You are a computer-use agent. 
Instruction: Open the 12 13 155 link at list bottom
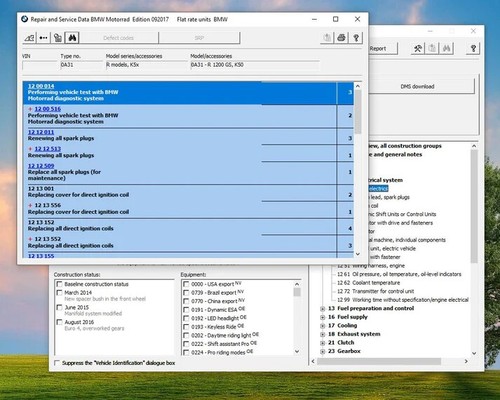(41, 256)
